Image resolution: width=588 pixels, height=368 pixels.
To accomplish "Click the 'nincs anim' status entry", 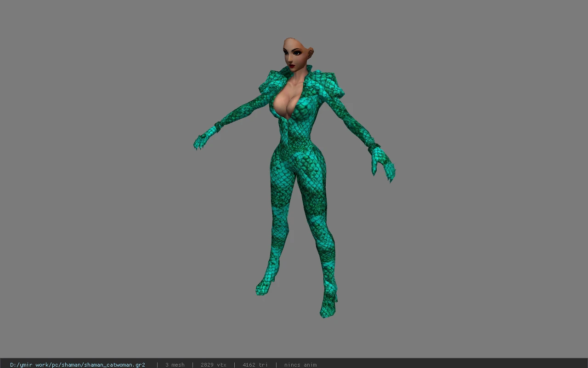I will 300,365.
